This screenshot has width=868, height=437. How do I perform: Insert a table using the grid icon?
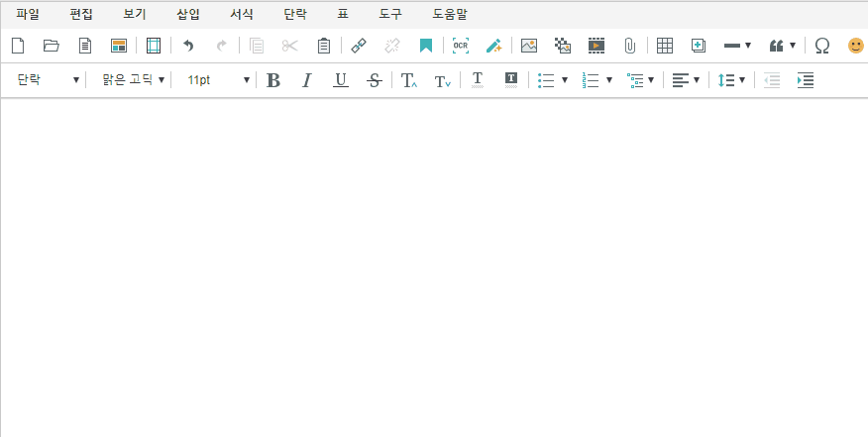pyautogui.click(x=665, y=46)
